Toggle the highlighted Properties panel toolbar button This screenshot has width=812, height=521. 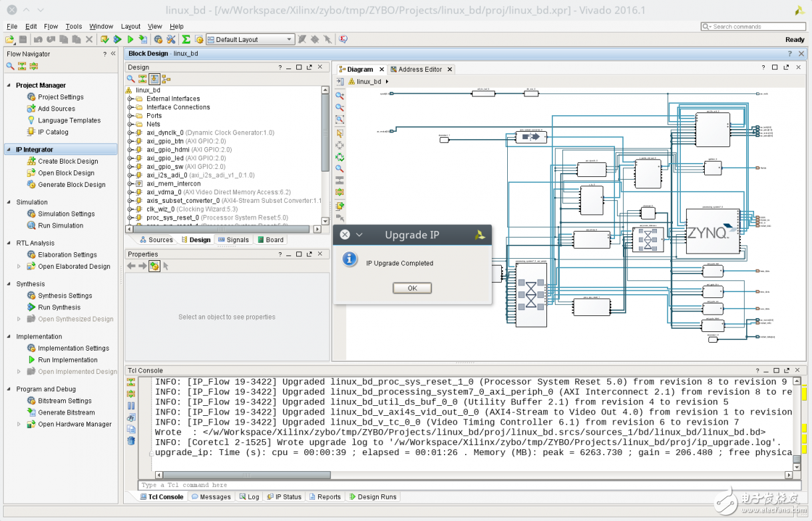click(154, 266)
